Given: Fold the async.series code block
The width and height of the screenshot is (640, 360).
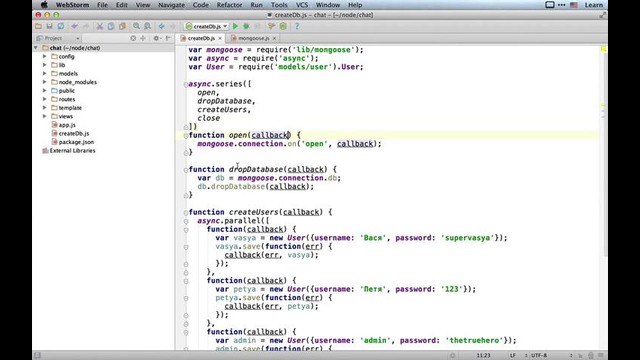Looking at the screenshot, I should point(186,84).
